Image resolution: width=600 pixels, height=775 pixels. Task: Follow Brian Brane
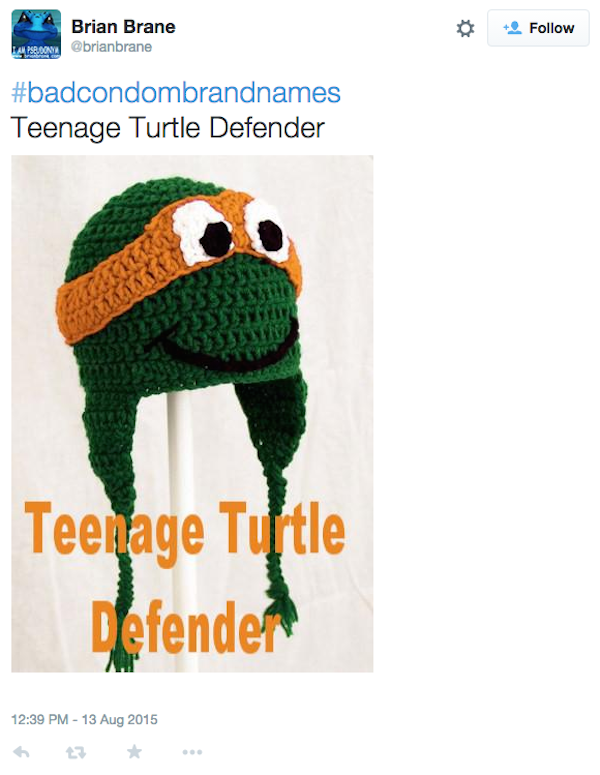click(x=538, y=28)
